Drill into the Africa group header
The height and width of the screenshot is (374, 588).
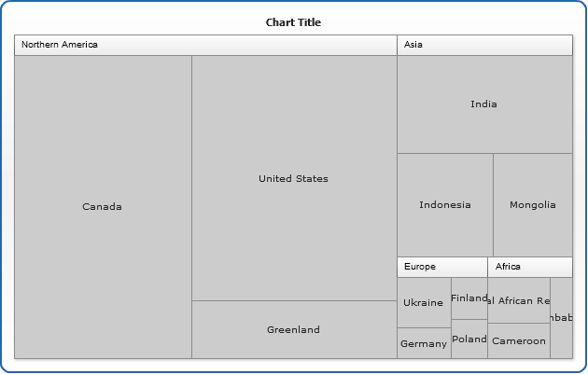point(529,267)
